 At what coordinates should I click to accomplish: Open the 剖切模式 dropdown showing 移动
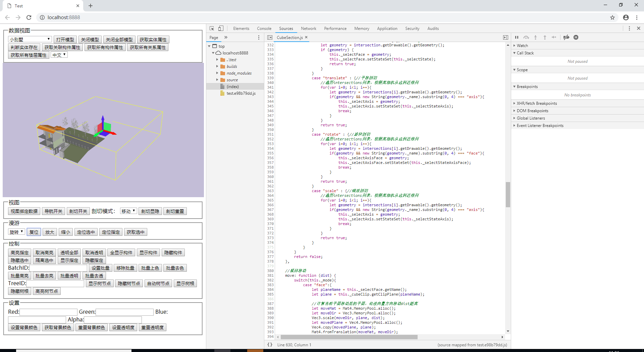click(x=128, y=211)
